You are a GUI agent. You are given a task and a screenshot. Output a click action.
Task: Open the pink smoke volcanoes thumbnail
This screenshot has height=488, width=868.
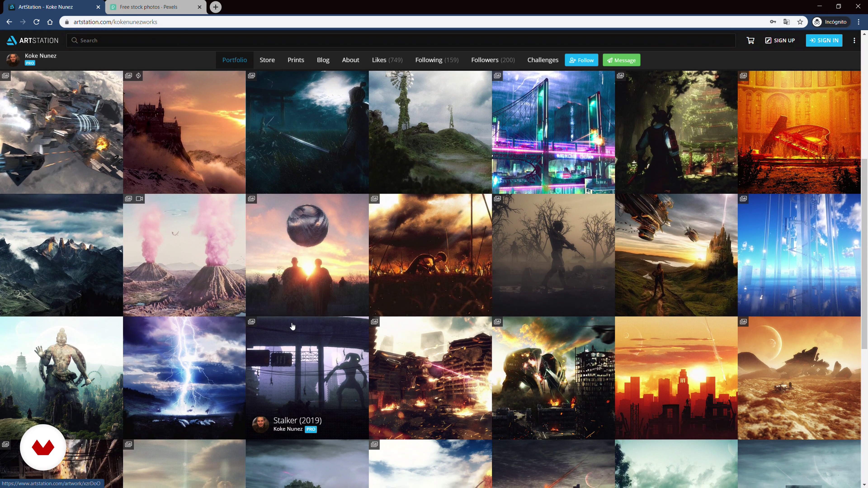click(184, 255)
